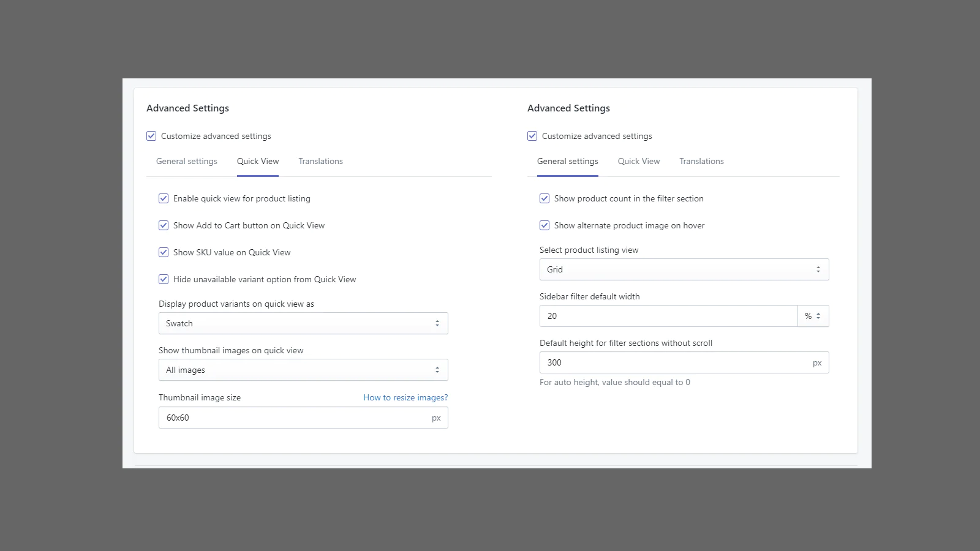Image resolution: width=980 pixels, height=551 pixels.
Task: Uncheck Enable quick view for product listing
Action: (x=164, y=198)
